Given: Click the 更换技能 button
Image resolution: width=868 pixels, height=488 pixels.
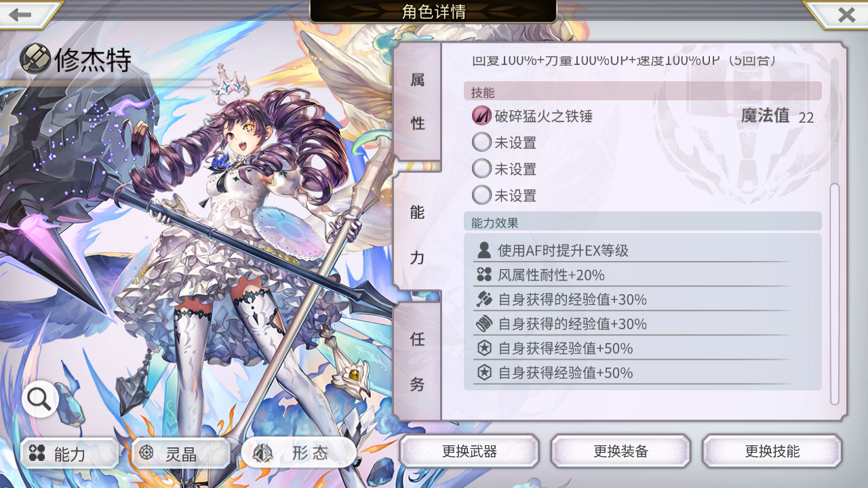Looking at the screenshot, I should [x=772, y=451].
